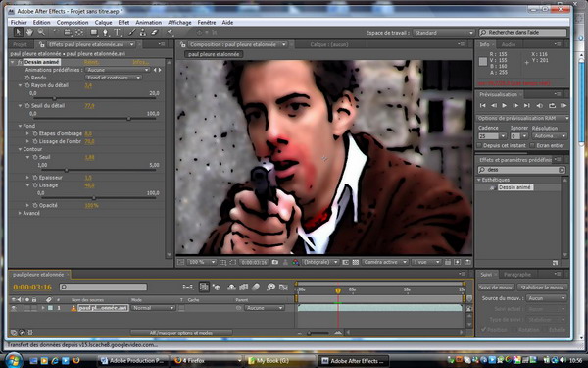588x368 pixels.
Task: Toggle Draft 3D in timeline
Action: click(217, 288)
